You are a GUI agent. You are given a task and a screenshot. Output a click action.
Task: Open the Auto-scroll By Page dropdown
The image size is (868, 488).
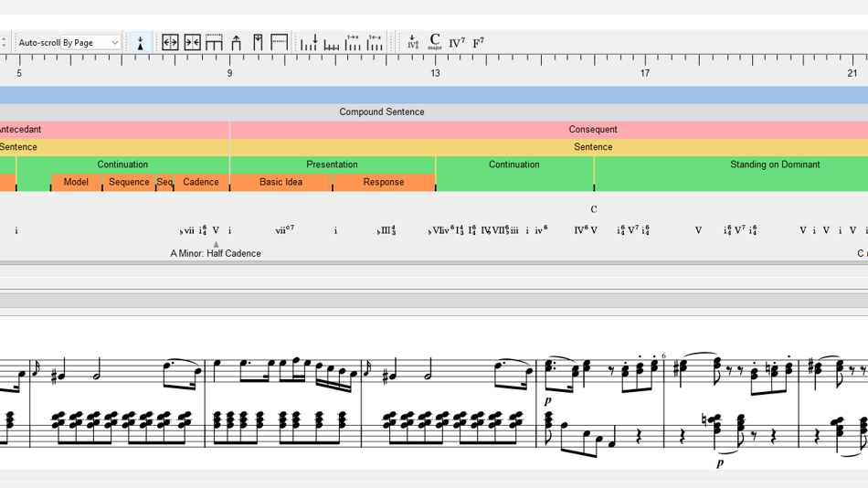(69, 43)
